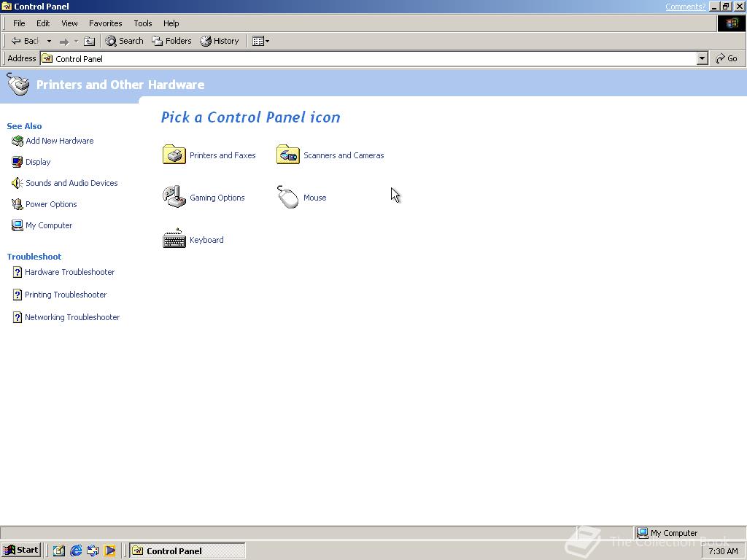Open the Keyboard control panel icon

174,238
